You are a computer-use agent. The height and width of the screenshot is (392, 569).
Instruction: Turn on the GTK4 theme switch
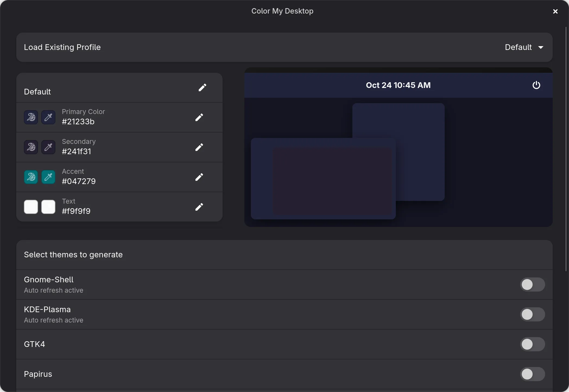tap(532, 344)
